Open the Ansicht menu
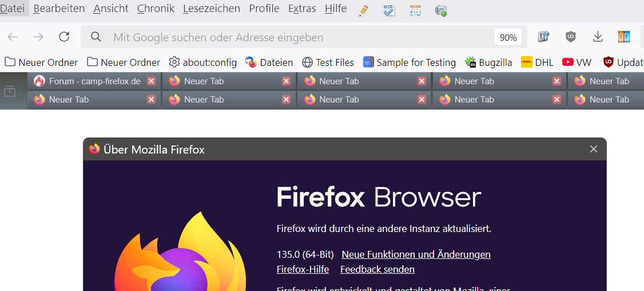Screen dimensions: 644x291 click(x=111, y=8)
